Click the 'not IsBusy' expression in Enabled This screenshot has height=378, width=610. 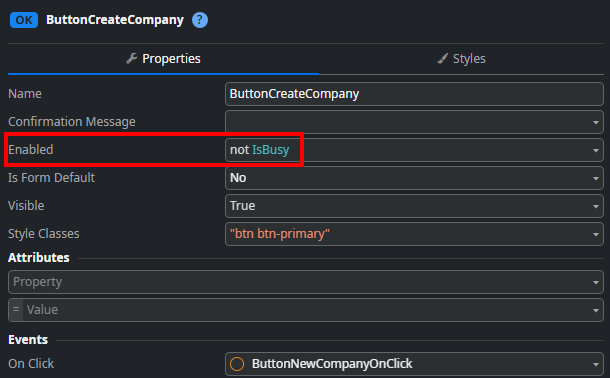[x=259, y=150]
